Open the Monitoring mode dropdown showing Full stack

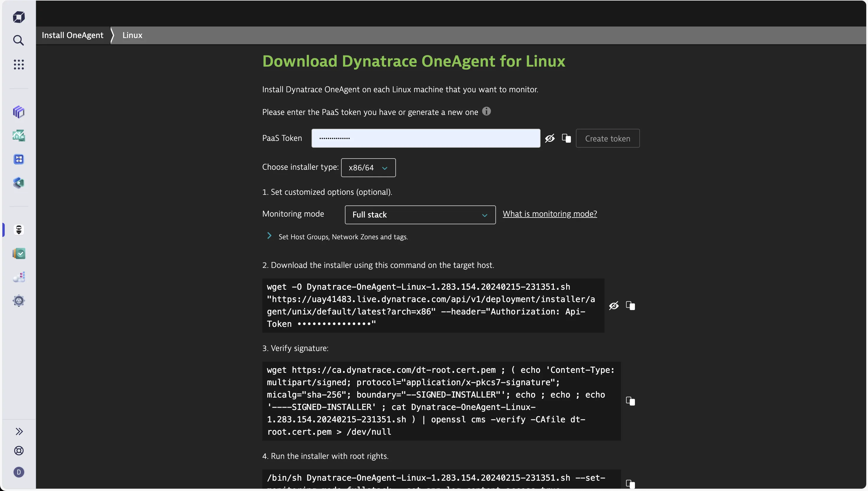coord(420,215)
